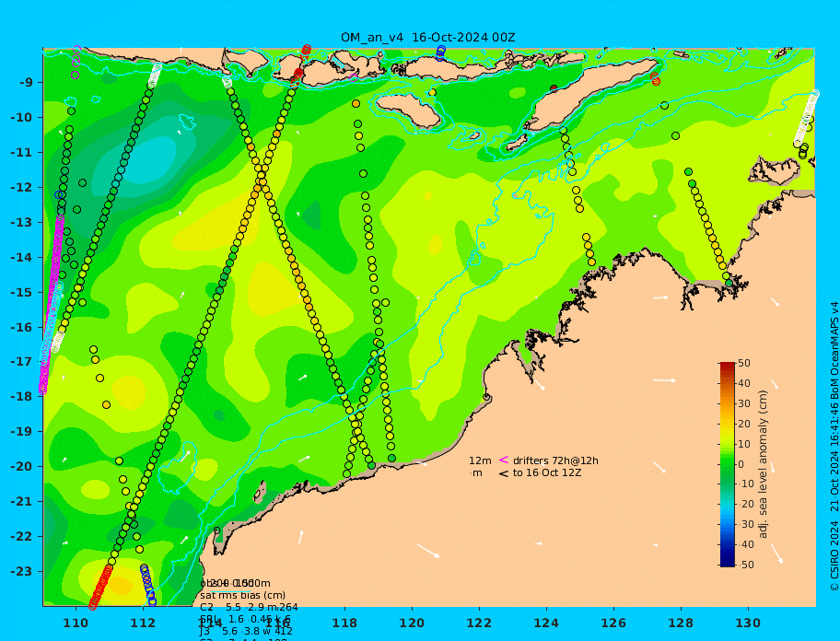Click the longitude axis label '128'
Viewport: 840px width, 641px height.
pos(681,624)
